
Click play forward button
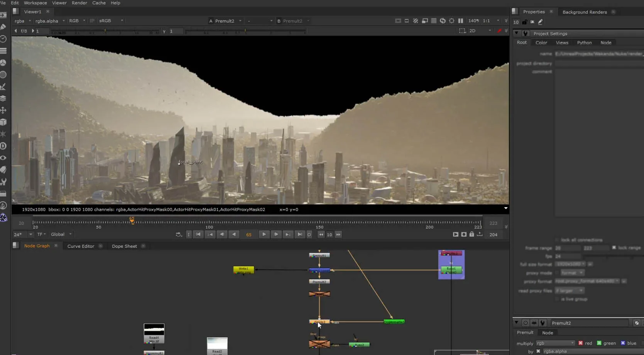[x=264, y=234]
